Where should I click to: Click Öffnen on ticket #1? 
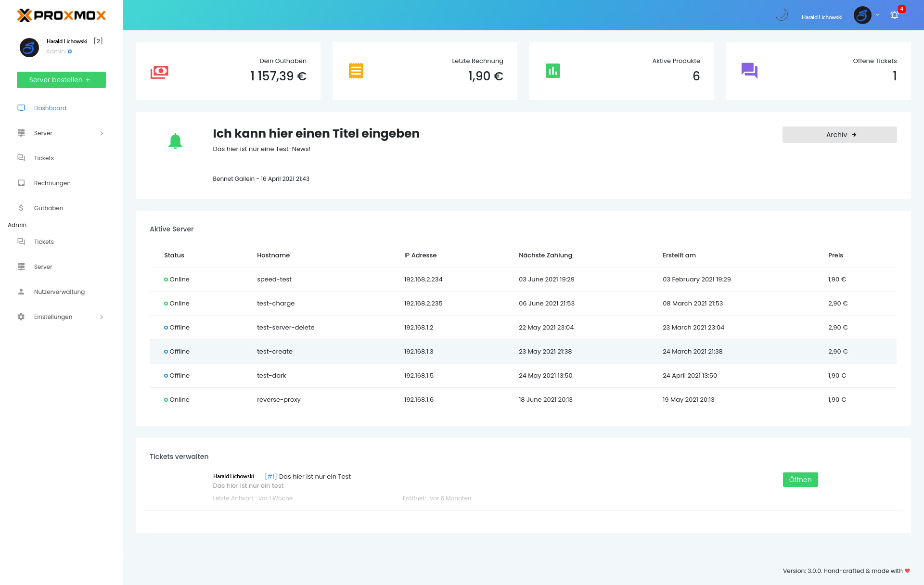(800, 480)
